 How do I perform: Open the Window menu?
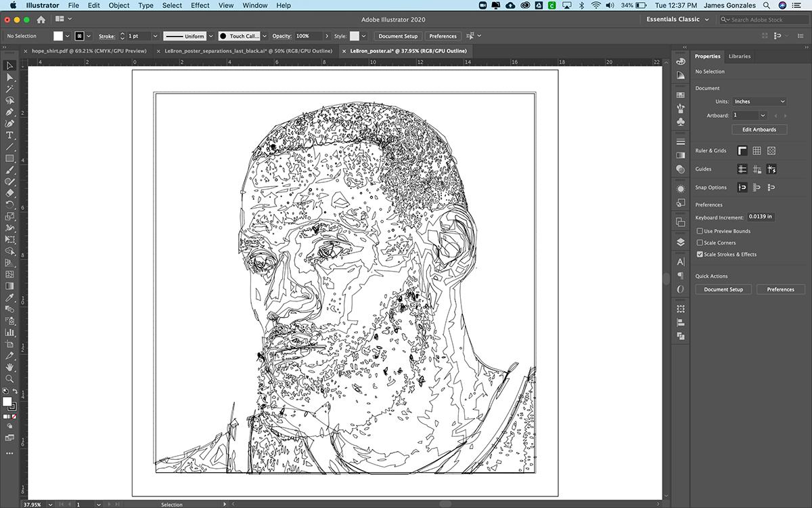pyautogui.click(x=255, y=5)
